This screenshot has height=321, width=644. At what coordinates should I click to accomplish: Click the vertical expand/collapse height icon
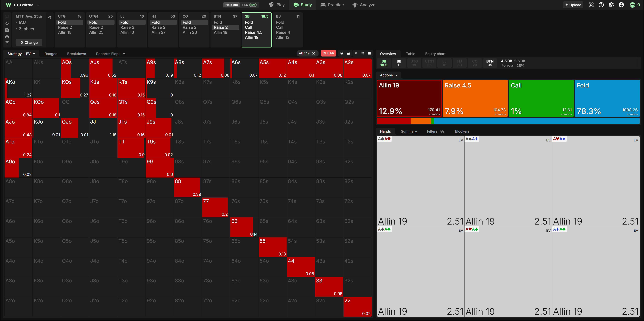pos(7,43)
